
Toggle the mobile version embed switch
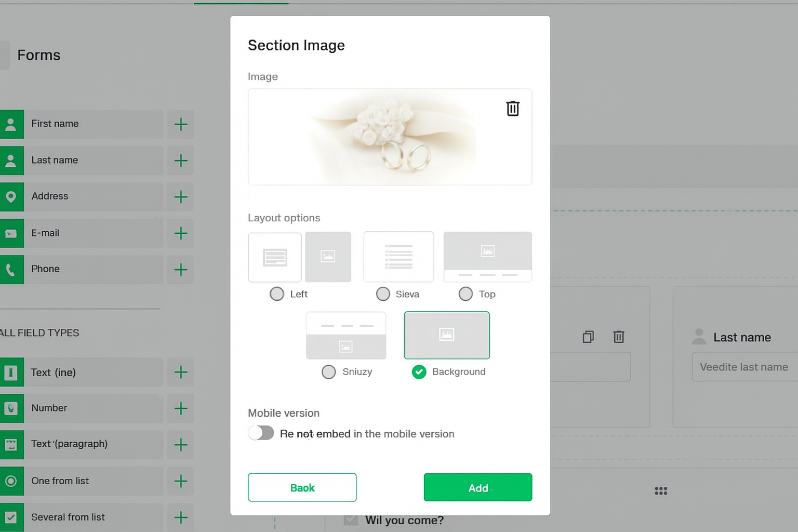point(261,433)
